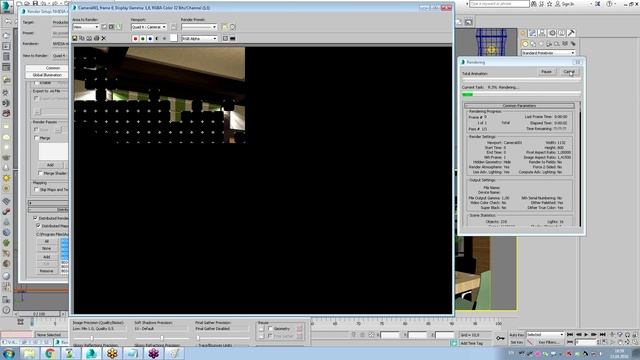
Task: Open the Standard Primitives dropdown
Action: pos(548,53)
